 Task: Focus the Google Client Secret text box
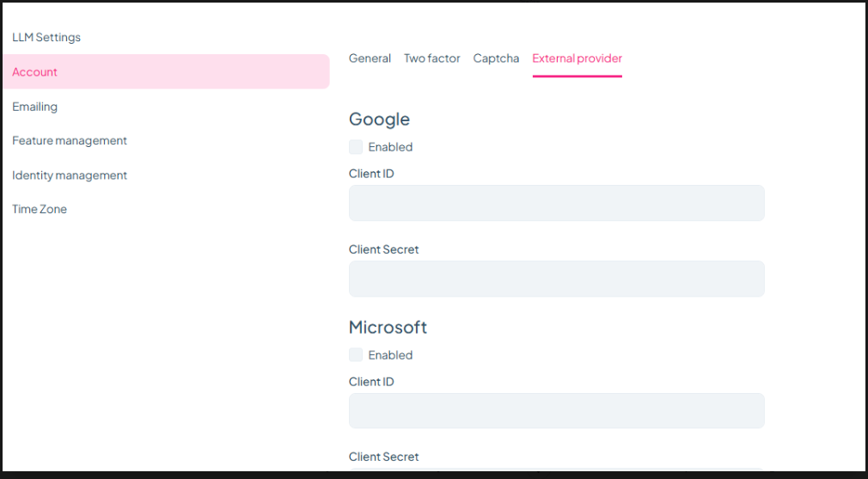[556, 279]
